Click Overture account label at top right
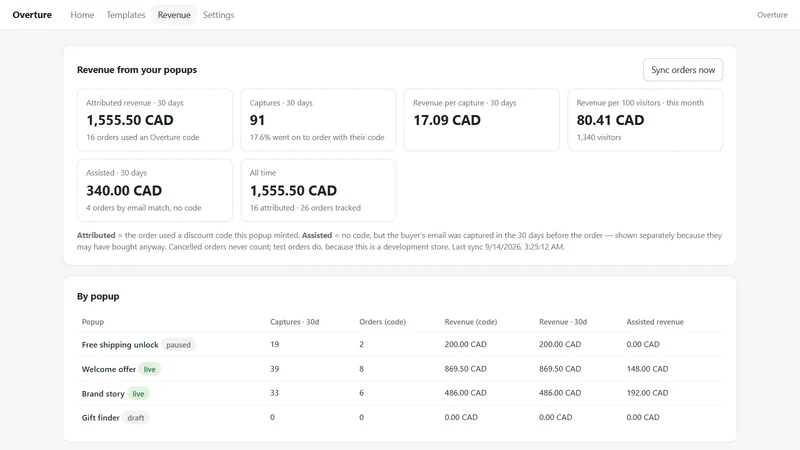Image resolution: width=800 pixels, height=450 pixels. click(772, 15)
